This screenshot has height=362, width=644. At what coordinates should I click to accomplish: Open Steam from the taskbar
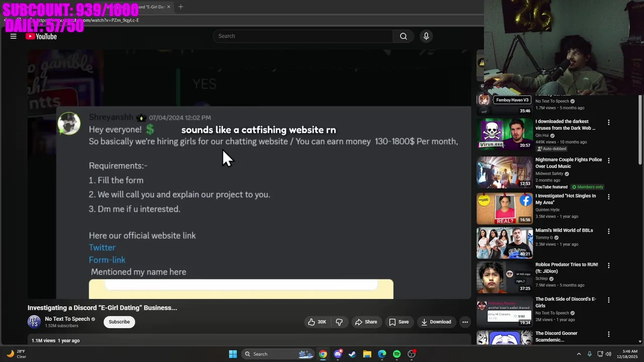[x=352, y=354]
